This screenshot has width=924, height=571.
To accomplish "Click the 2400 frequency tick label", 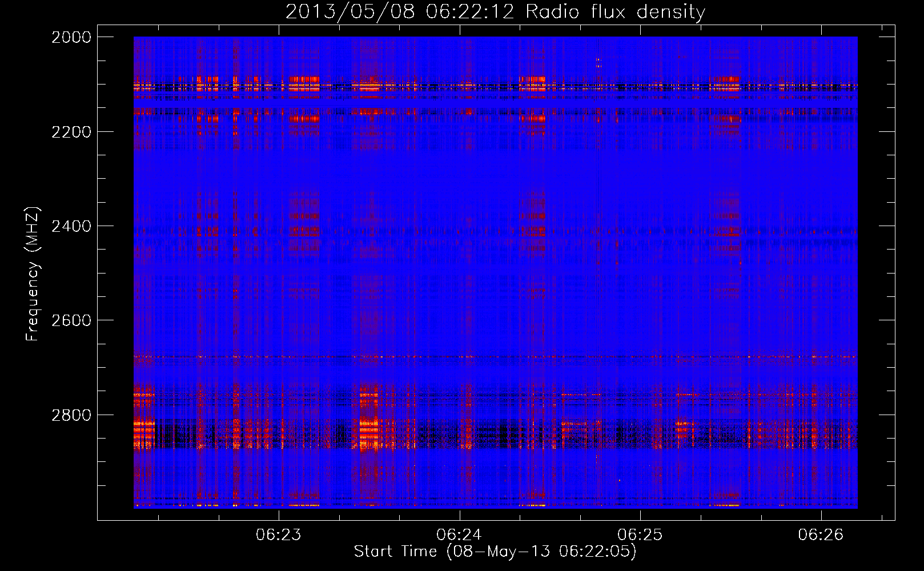I will [71, 226].
